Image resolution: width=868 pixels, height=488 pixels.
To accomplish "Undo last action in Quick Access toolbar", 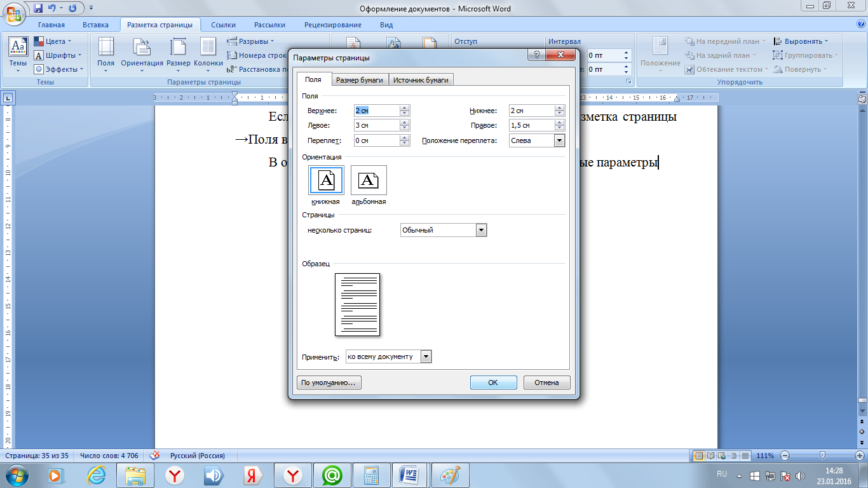I will coord(53,8).
